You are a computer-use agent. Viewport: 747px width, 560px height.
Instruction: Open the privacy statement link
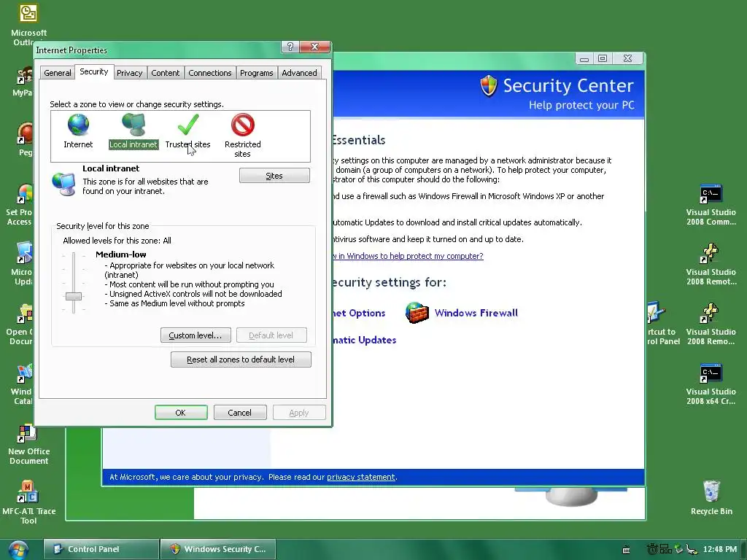coord(360,477)
